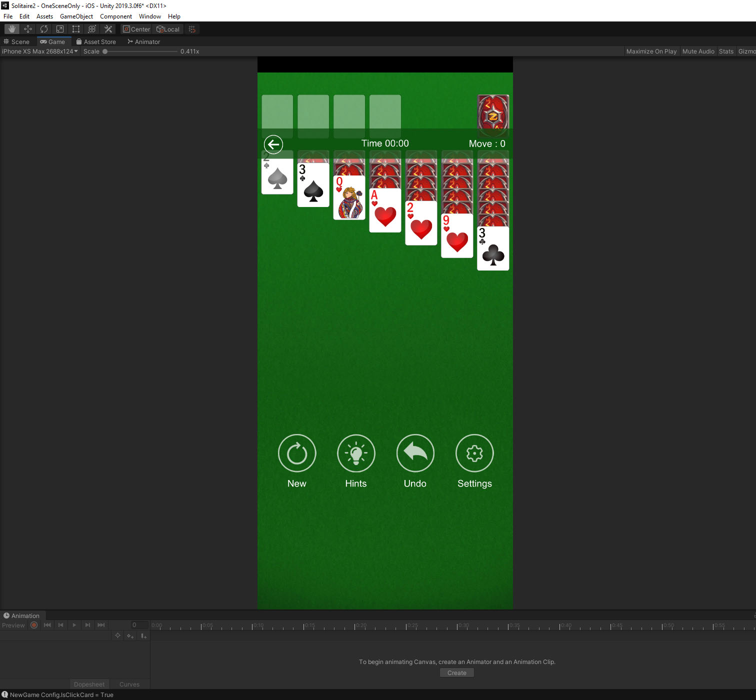
Task: Start a New game via the restart icon
Action: coord(296,453)
